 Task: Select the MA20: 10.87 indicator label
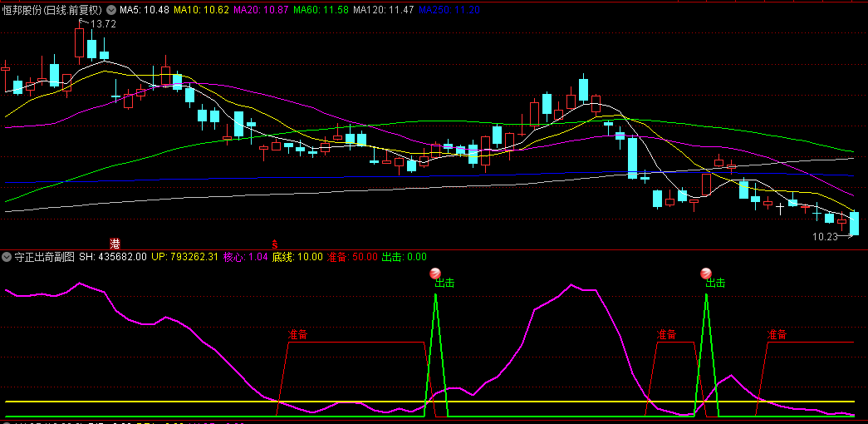point(262,10)
